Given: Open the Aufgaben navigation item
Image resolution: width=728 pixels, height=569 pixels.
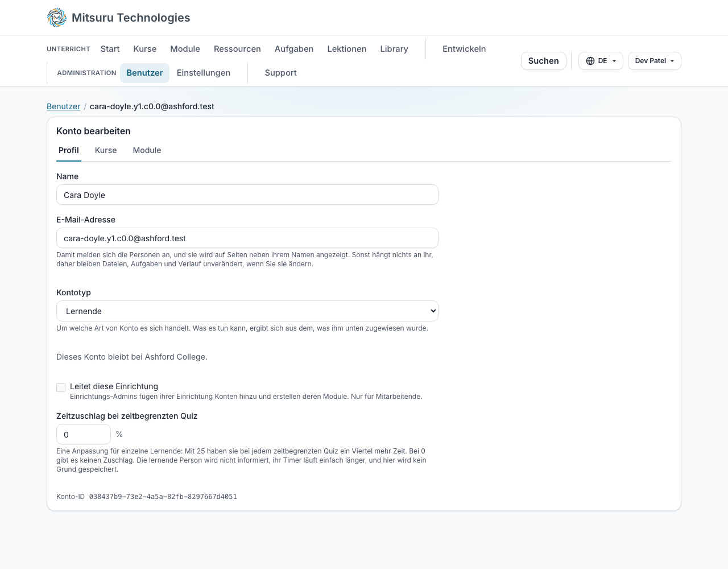Looking at the screenshot, I should (294, 49).
